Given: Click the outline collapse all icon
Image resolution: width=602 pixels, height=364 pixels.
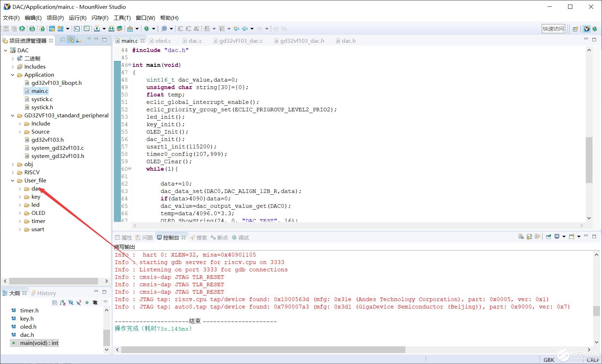Looking at the screenshot, I should click(54, 303).
